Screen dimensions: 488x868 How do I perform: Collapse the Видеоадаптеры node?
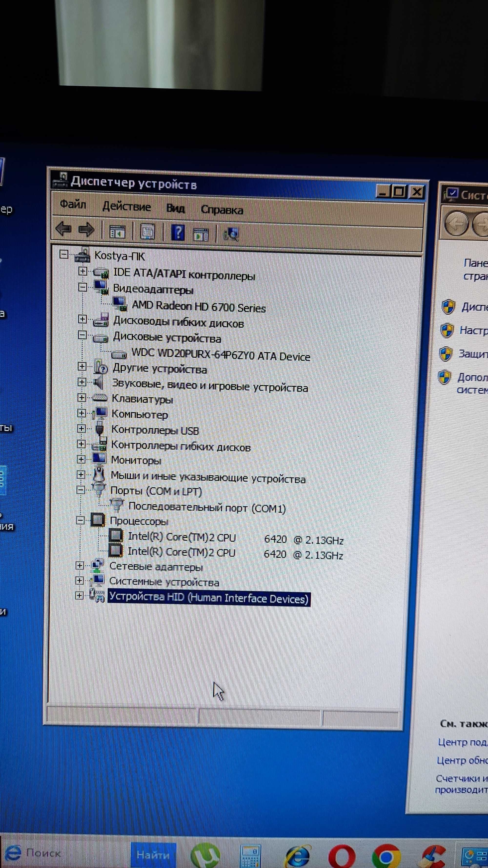point(82,287)
